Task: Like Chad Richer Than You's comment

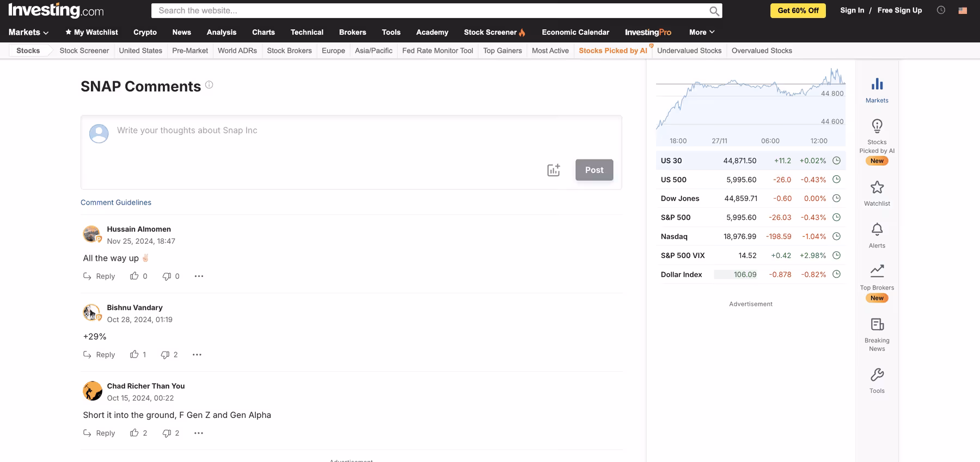Action: (x=134, y=433)
